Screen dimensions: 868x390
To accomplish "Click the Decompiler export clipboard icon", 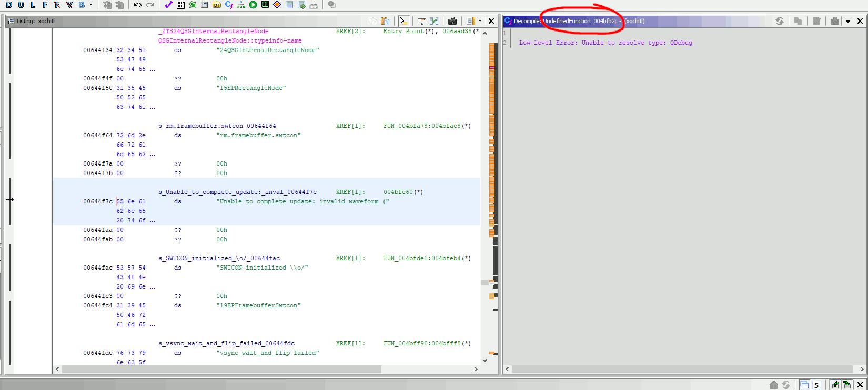I will tap(816, 21).
